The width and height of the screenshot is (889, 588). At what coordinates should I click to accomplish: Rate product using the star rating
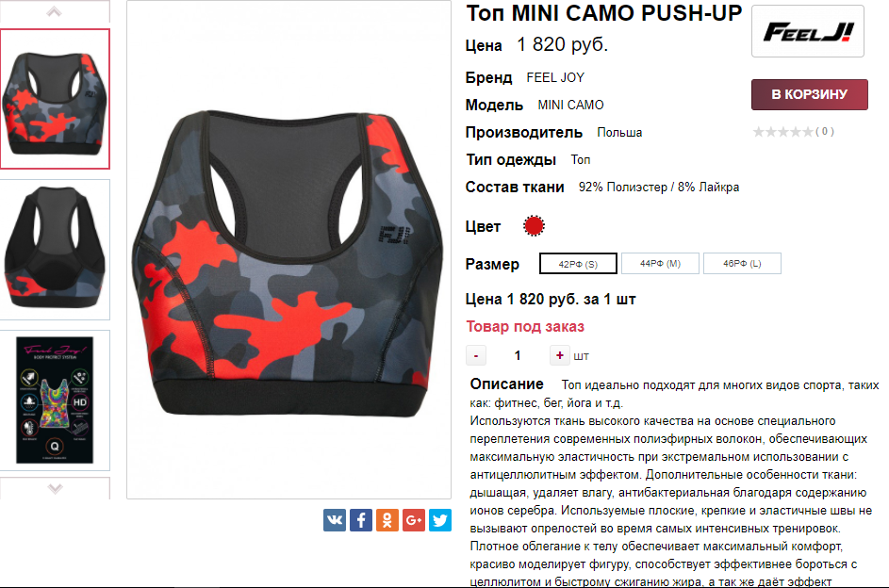point(783,132)
